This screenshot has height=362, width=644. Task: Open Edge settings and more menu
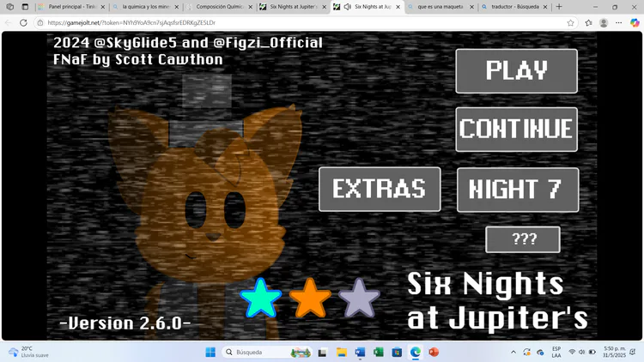619,23
